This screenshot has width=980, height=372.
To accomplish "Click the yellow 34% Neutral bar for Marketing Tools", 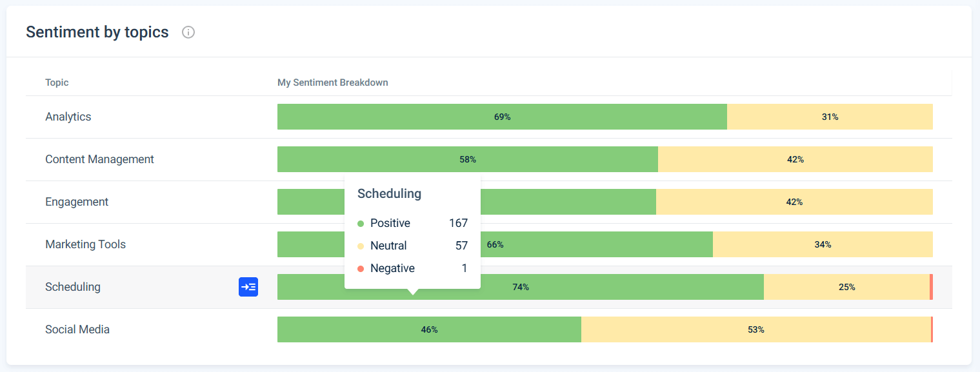I will point(823,244).
